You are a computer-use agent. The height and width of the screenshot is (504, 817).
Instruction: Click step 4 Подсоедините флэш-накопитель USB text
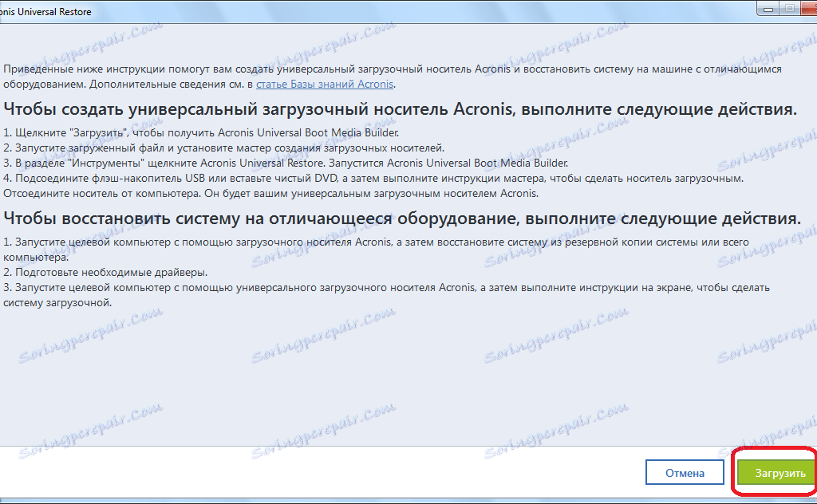click(x=373, y=178)
